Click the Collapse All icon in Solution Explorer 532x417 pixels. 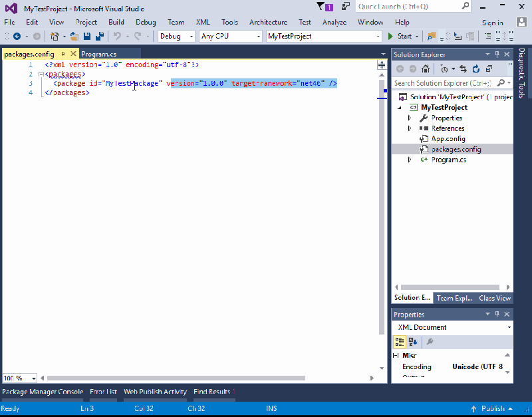(489, 69)
